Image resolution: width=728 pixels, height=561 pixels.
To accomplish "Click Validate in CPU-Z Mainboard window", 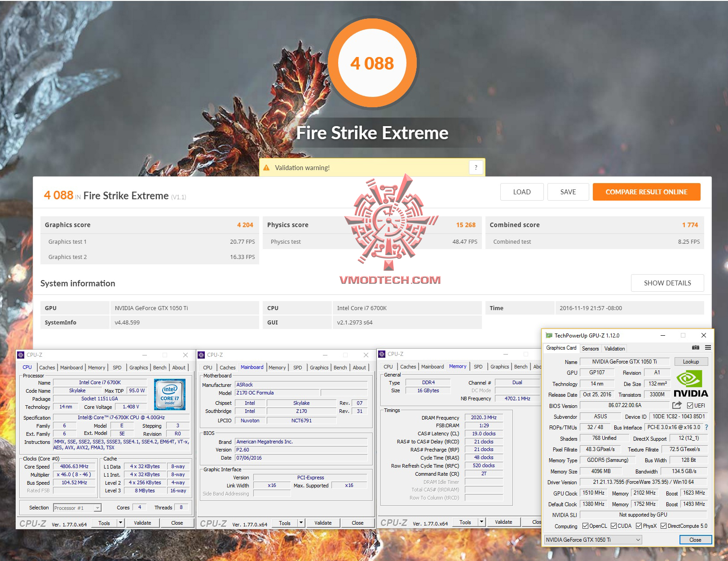I will coord(323,523).
